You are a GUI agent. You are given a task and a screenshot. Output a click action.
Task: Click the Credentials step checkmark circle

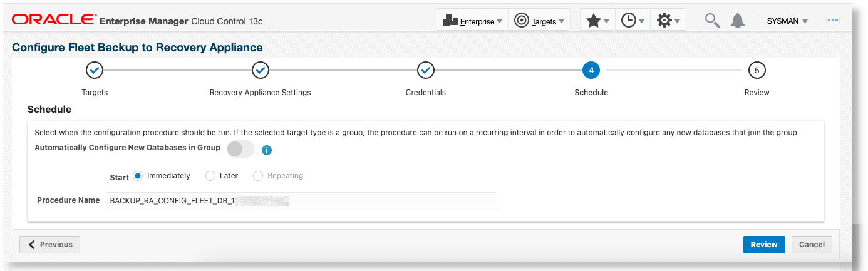tap(426, 71)
